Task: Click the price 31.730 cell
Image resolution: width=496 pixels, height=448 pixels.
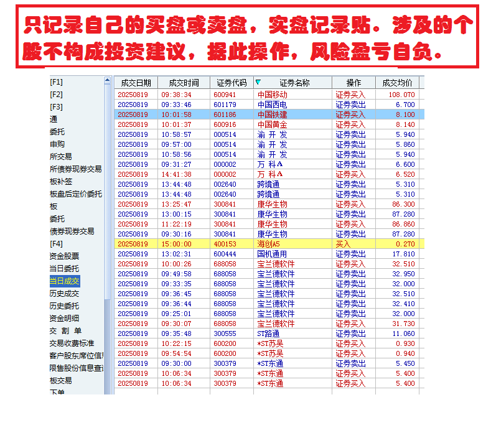Action: tap(404, 324)
